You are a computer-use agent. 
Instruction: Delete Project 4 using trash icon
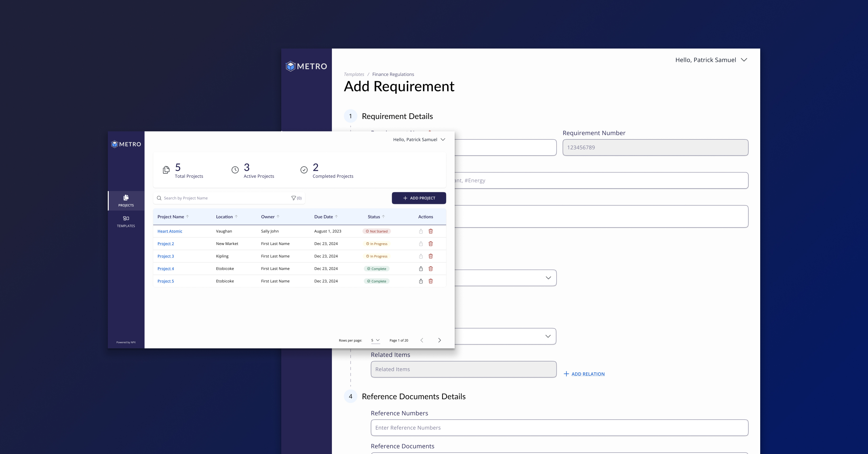point(431,269)
